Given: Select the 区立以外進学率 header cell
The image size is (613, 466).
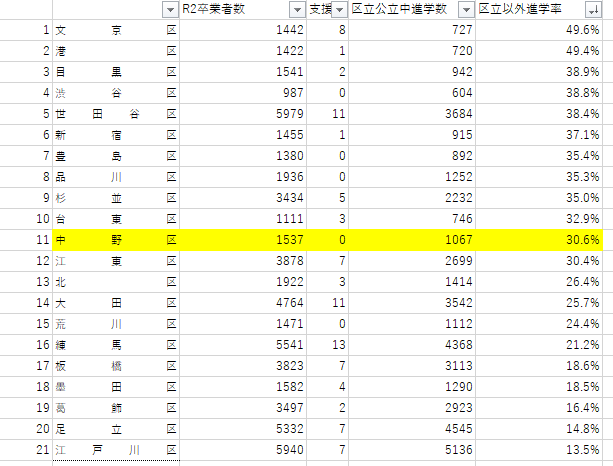Looking at the screenshot, I should (539, 9).
